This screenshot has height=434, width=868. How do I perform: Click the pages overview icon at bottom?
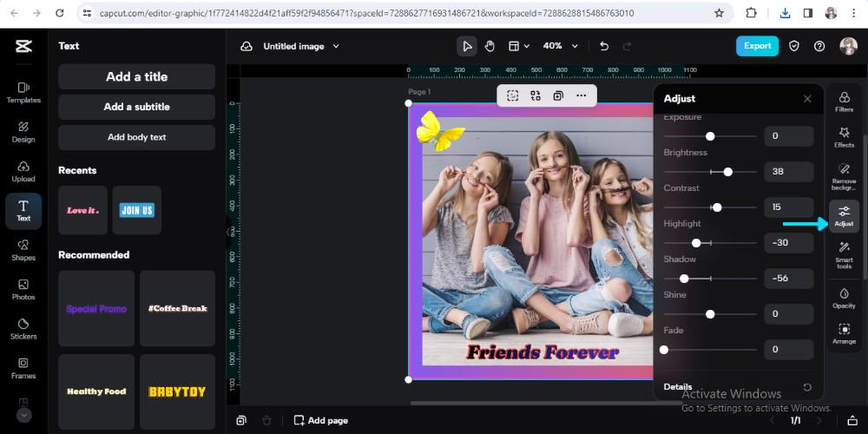(x=240, y=421)
